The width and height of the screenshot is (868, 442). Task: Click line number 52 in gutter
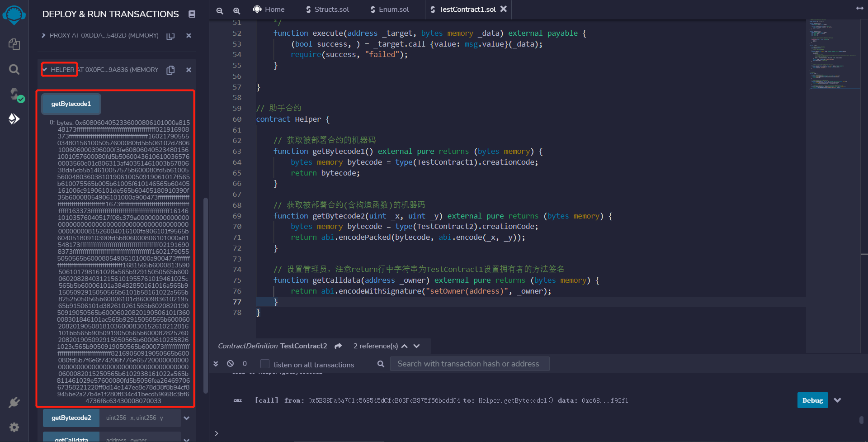[237, 33]
